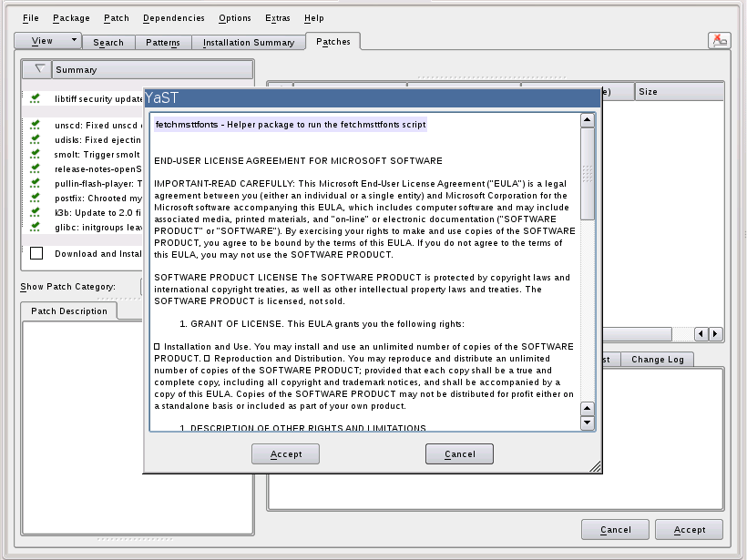Screen dimensions: 747x560
Task: Open the Options menu
Action: (x=234, y=18)
